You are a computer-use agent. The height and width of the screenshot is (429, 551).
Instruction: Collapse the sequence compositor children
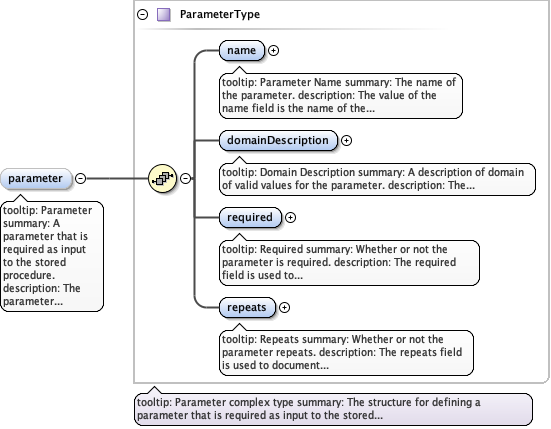pyautogui.click(x=186, y=178)
